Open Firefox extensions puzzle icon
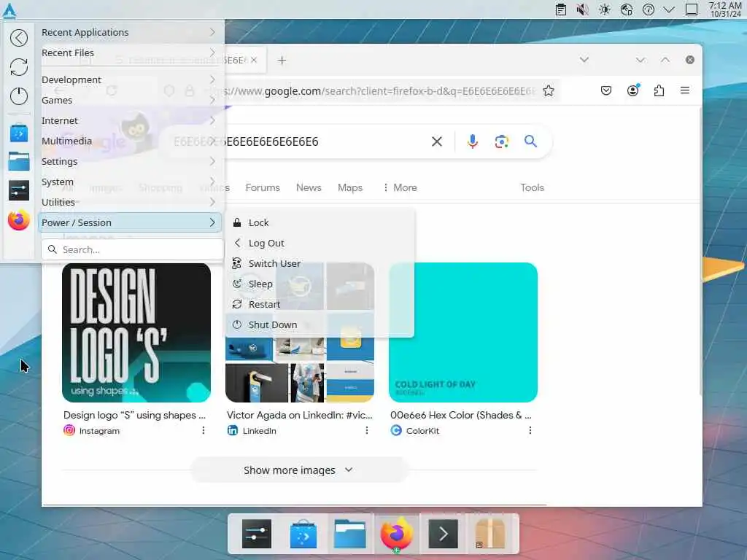Screen dimensions: 747x560 click(659, 90)
